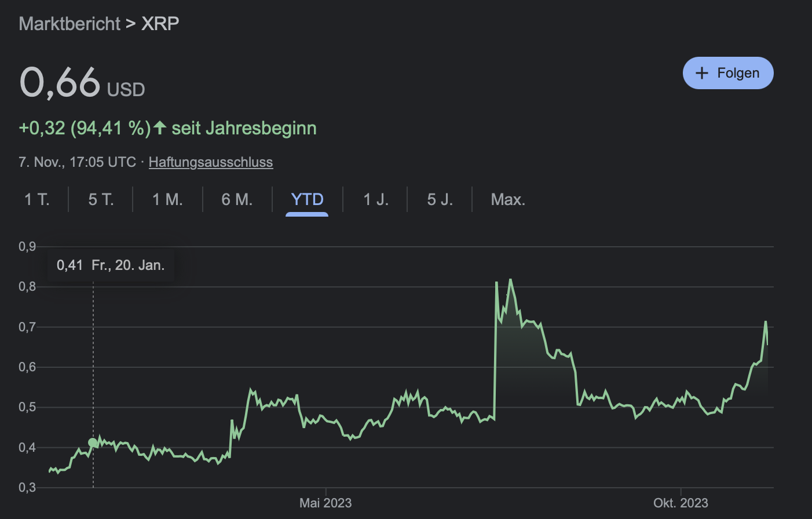Click the 0,5 y-axis label
812x519 pixels.
coord(27,407)
